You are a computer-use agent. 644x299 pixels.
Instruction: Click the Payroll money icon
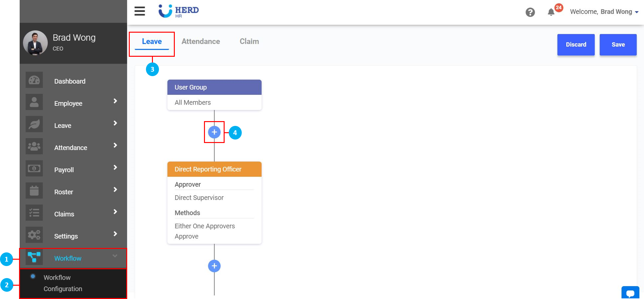34,169
